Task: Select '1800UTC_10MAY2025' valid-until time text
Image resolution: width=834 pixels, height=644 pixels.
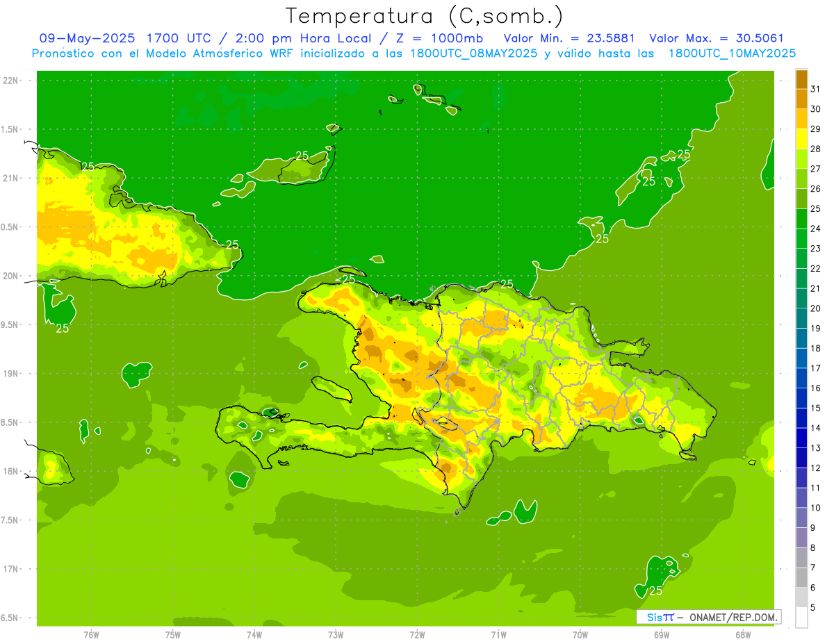Action: pyautogui.click(x=732, y=53)
